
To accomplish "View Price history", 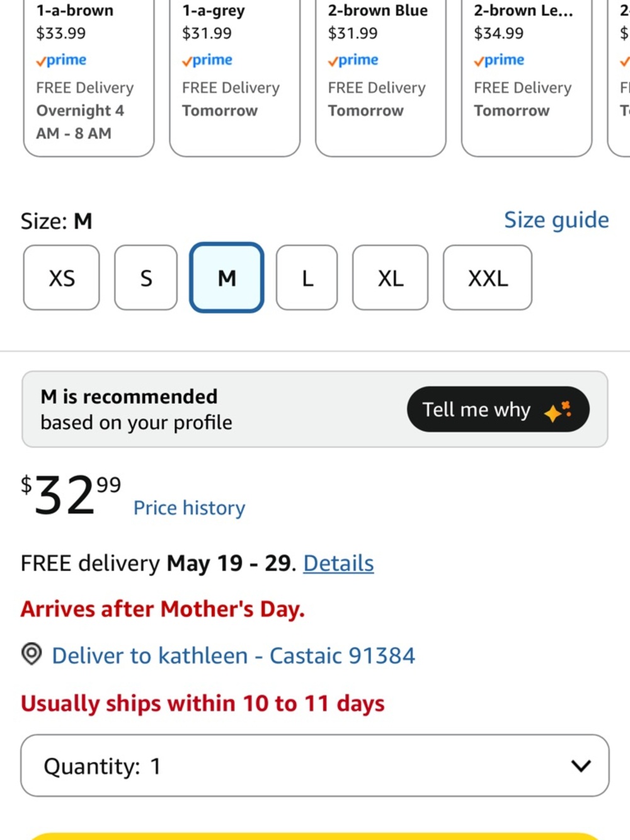I will click(189, 508).
